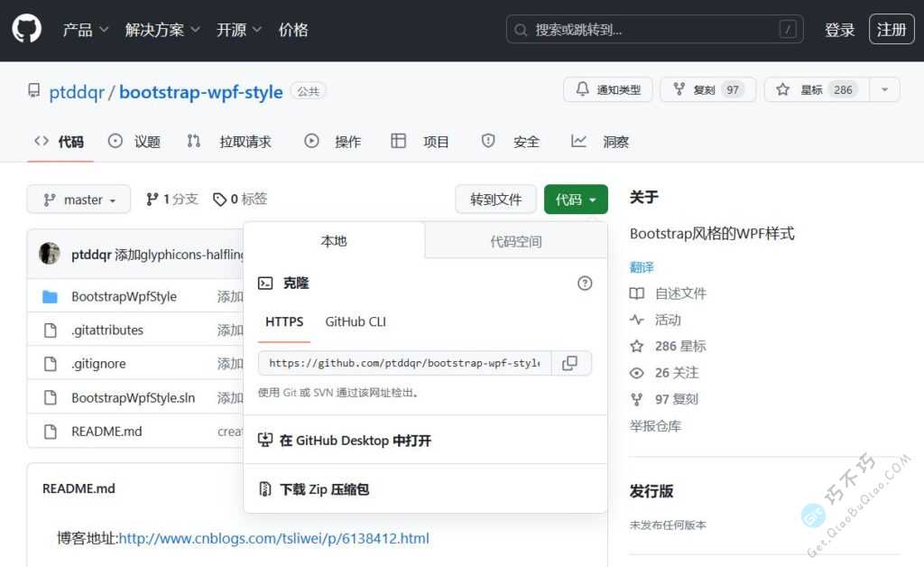Open the master branch selector dropdown
The image size is (924, 567).
pos(79,200)
